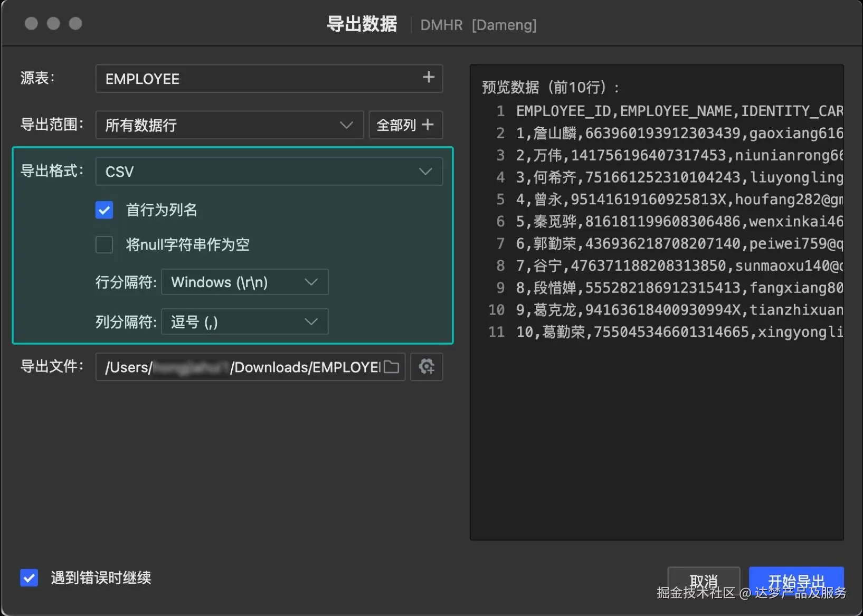Click the 遇到错误时继续 label text

click(101, 577)
